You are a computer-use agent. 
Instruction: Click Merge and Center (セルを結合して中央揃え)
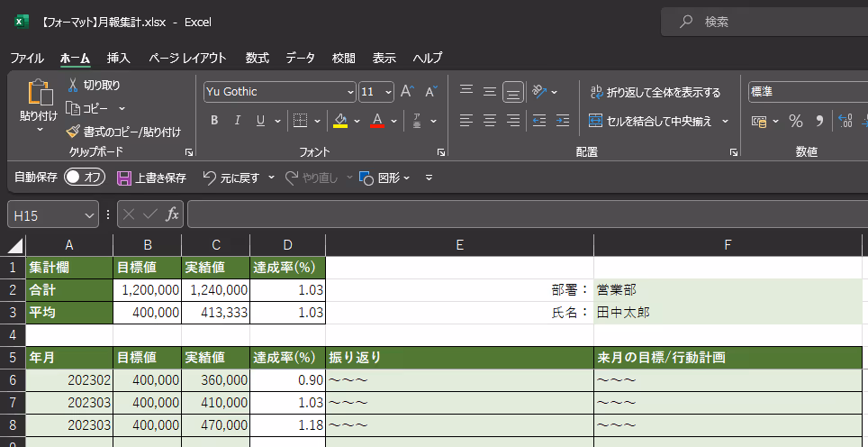pos(651,122)
